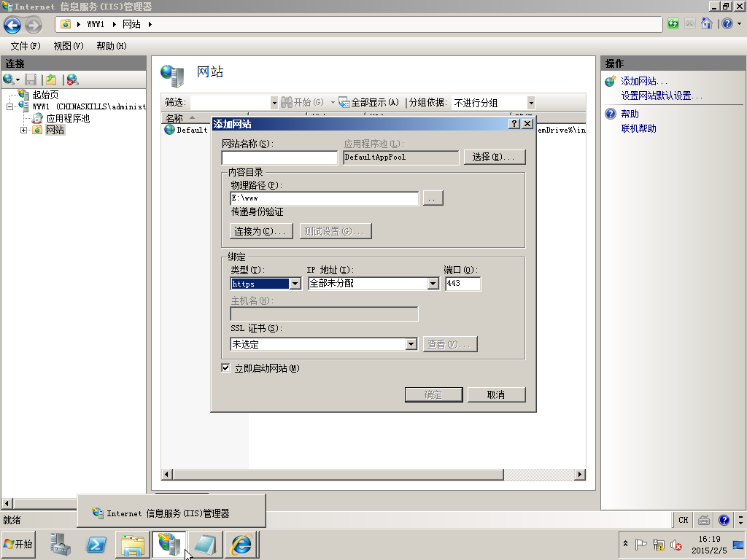This screenshot has height=560, width=747.
Task: Click the blue help icon near address bar
Action: [x=727, y=24]
